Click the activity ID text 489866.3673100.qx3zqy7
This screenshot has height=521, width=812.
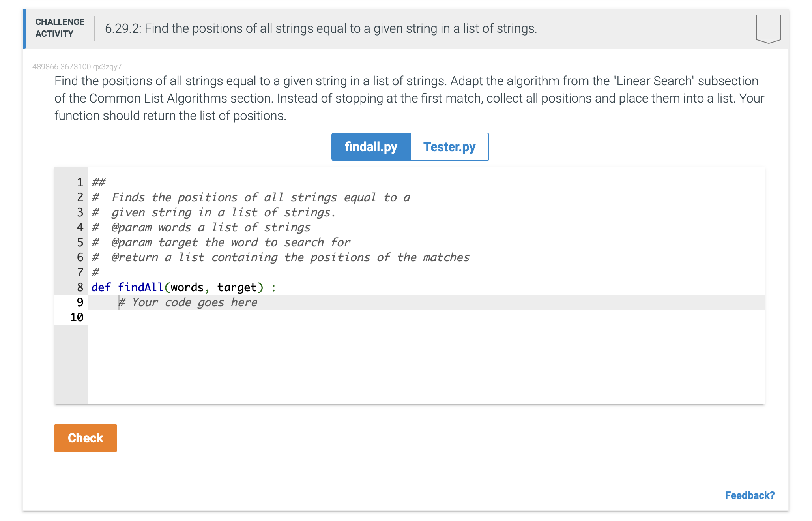pos(77,67)
